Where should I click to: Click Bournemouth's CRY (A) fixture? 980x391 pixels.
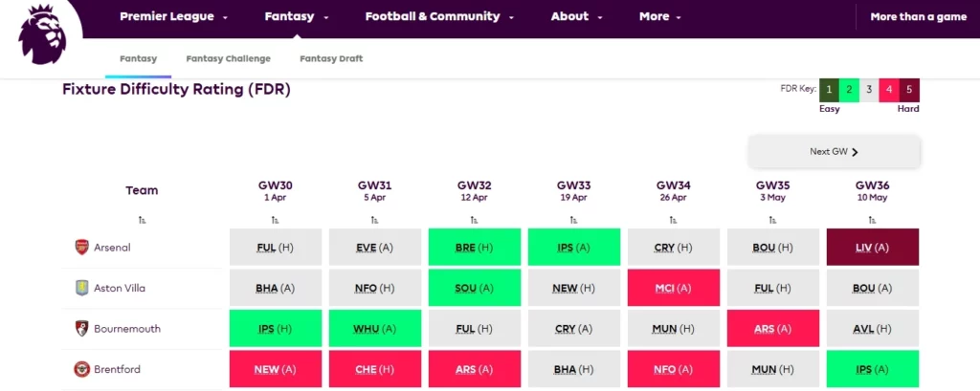[x=574, y=329]
